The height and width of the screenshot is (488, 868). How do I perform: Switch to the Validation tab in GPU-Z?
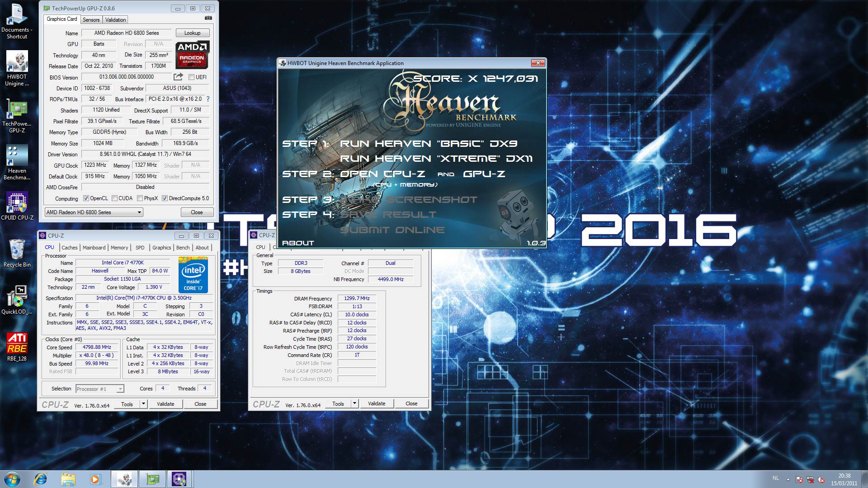coord(115,20)
